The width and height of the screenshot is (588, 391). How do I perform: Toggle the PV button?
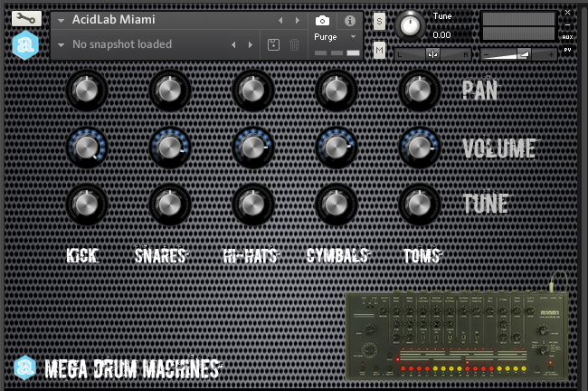coord(567,50)
